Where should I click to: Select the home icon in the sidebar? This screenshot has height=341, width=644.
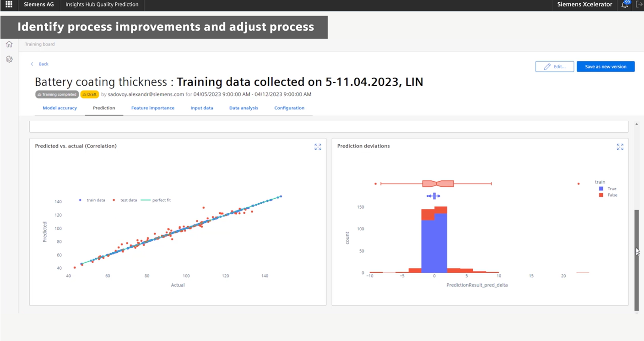pos(9,43)
